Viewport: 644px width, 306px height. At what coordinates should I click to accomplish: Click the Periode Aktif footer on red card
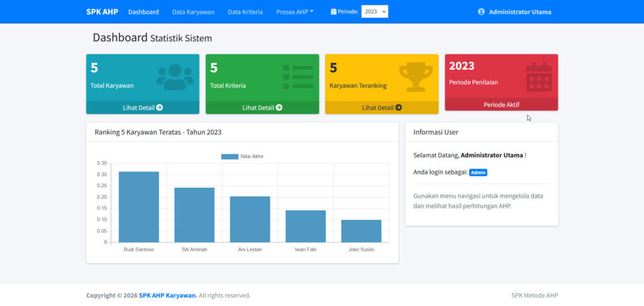click(x=501, y=105)
